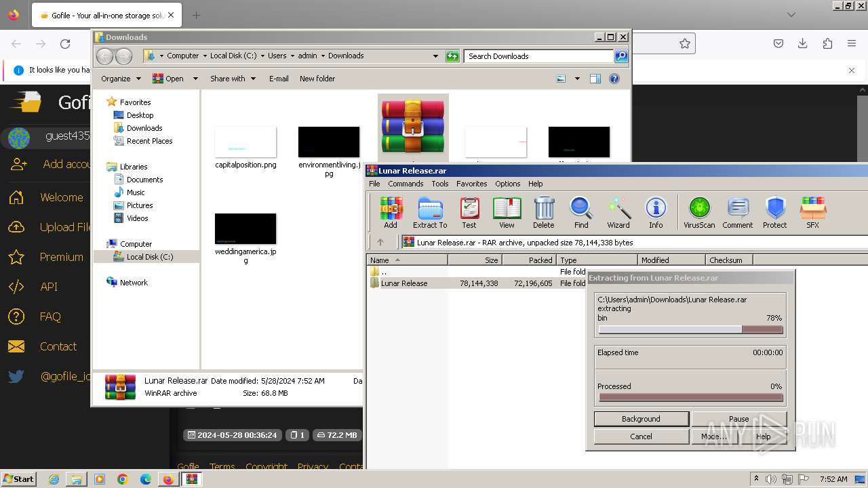Select the weddingamerica.jpg thumbnail
Image resolution: width=868 pixels, height=488 pixels.
(x=245, y=228)
